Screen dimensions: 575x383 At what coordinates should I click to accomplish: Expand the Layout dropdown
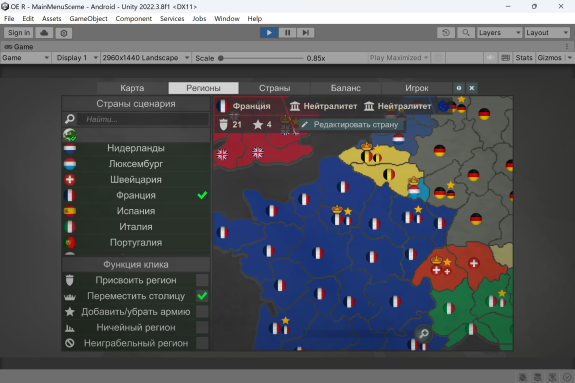547,33
